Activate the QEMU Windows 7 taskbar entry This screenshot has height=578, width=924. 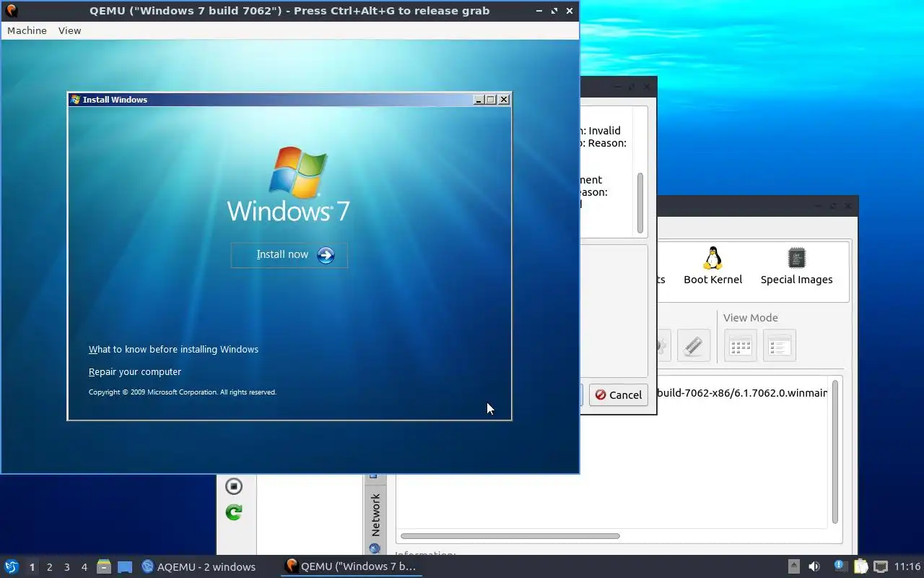(351, 566)
